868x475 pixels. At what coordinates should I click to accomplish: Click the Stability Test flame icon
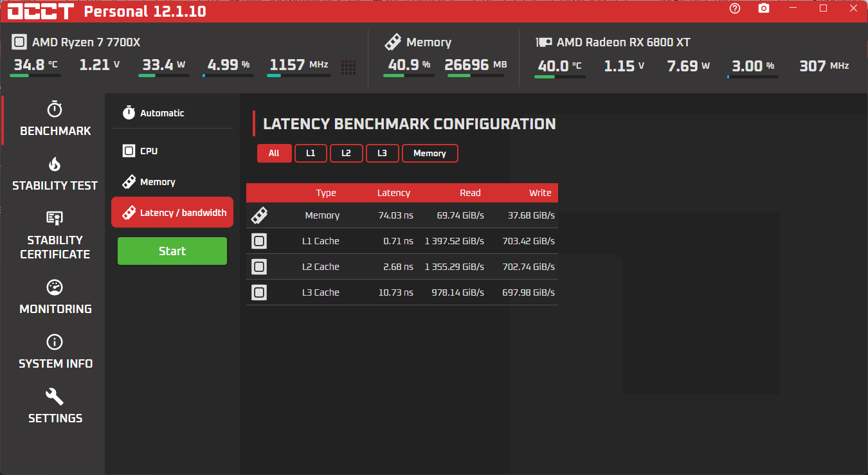point(55,164)
